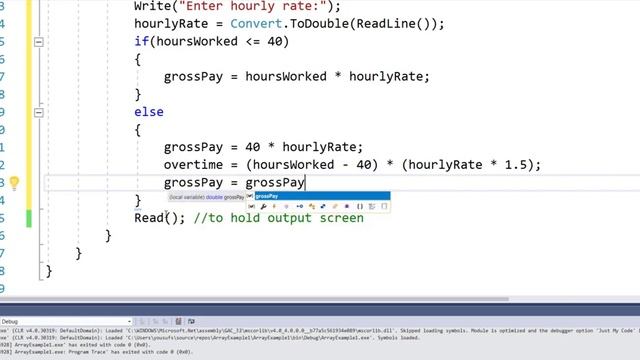Toggle the delegates IntelliSense filter icon
This screenshot has height=360, width=640.
click(347, 206)
